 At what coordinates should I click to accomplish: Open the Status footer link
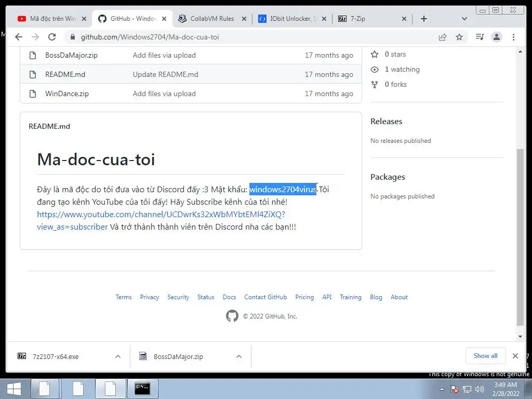coord(206,297)
